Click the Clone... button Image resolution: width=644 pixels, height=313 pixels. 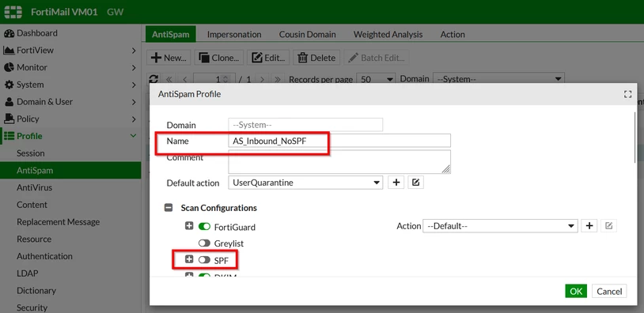tap(219, 58)
